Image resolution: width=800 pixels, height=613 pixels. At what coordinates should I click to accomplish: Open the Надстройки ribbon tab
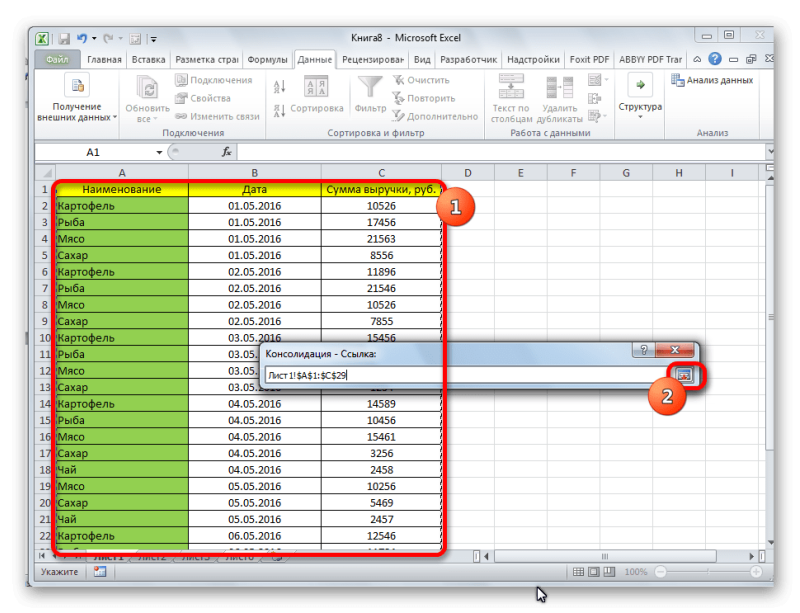[533, 60]
